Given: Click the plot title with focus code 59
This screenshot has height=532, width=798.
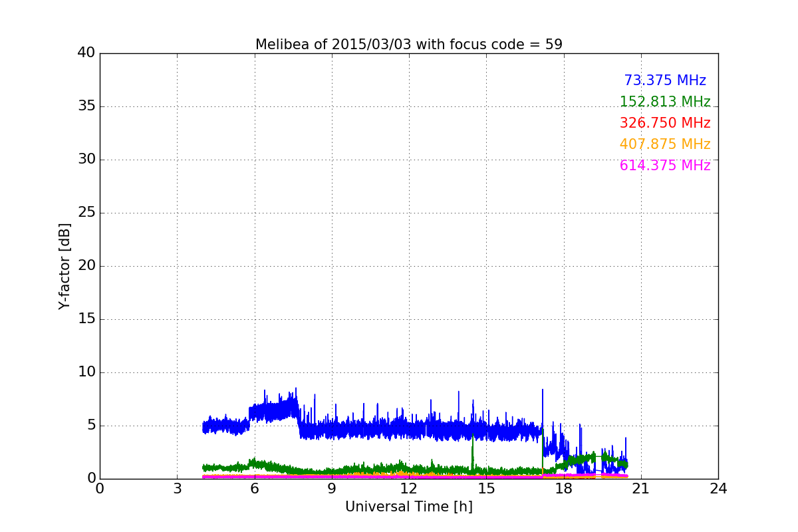Looking at the screenshot, I should click(409, 45).
